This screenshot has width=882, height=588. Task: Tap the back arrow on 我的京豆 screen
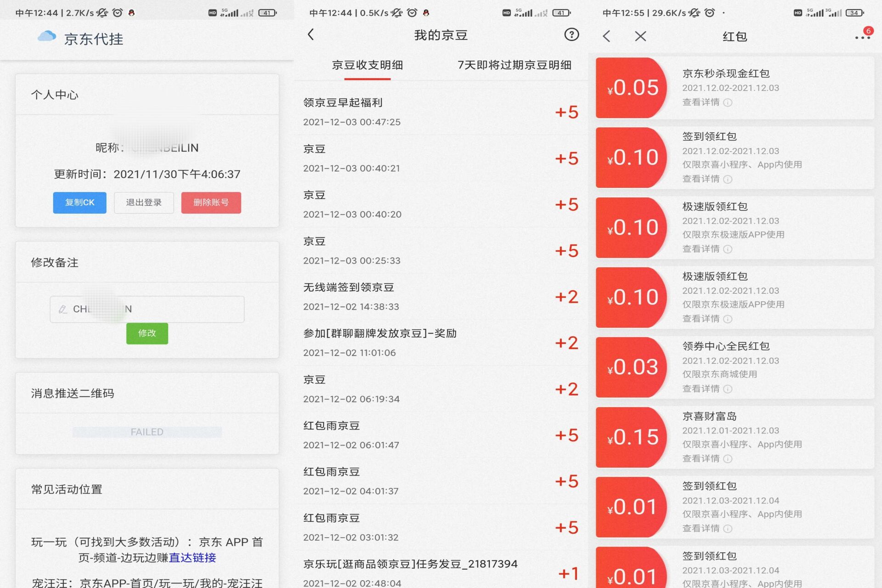[x=311, y=34]
